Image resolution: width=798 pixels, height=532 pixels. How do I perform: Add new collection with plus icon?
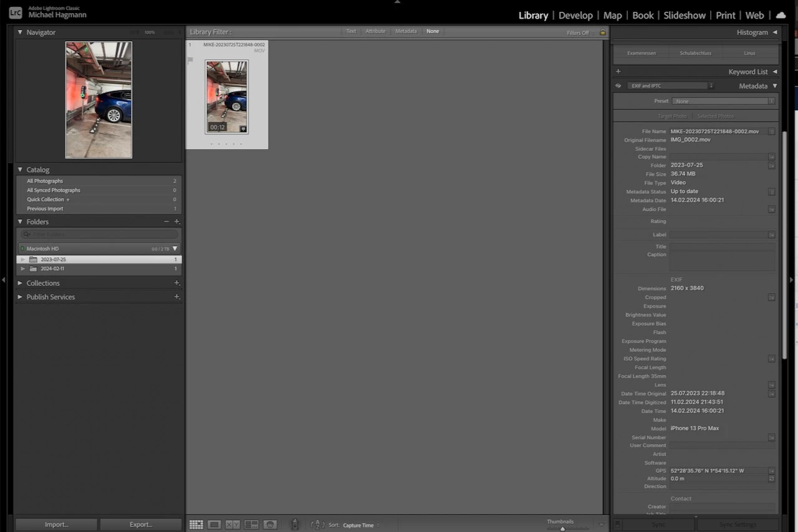click(x=177, y=283)
